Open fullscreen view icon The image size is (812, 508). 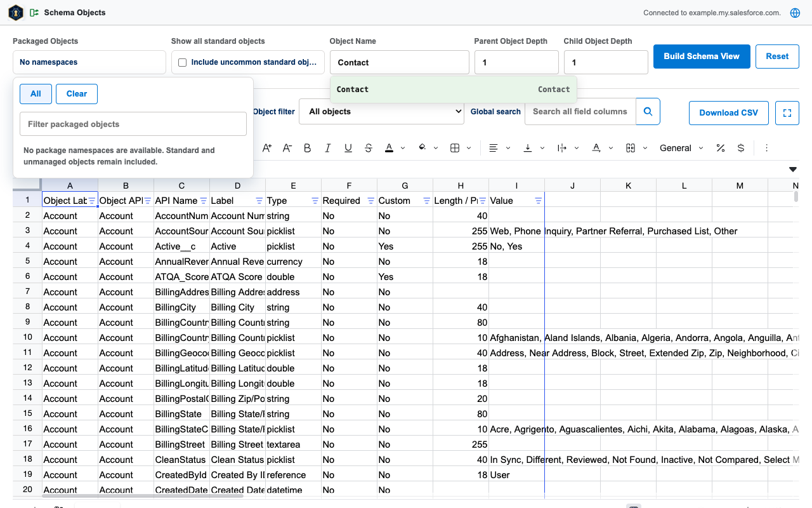click(787, 113)
